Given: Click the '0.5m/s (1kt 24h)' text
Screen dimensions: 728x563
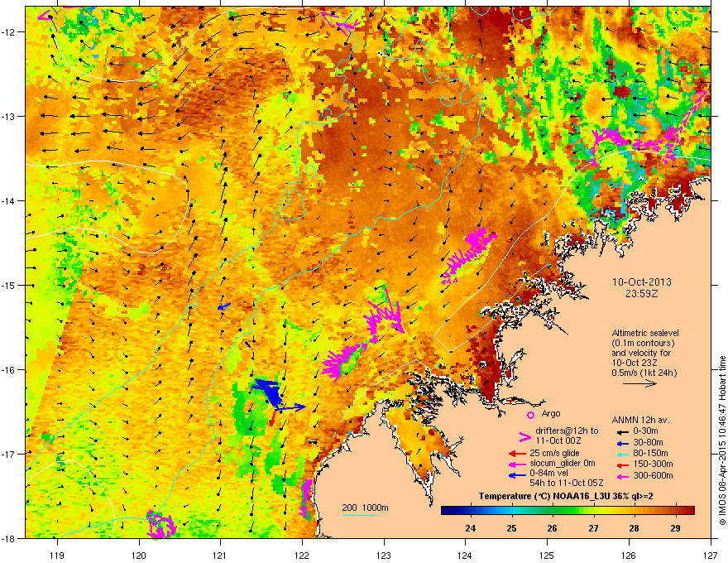Looking at the screenshot, I should (644, 373).
